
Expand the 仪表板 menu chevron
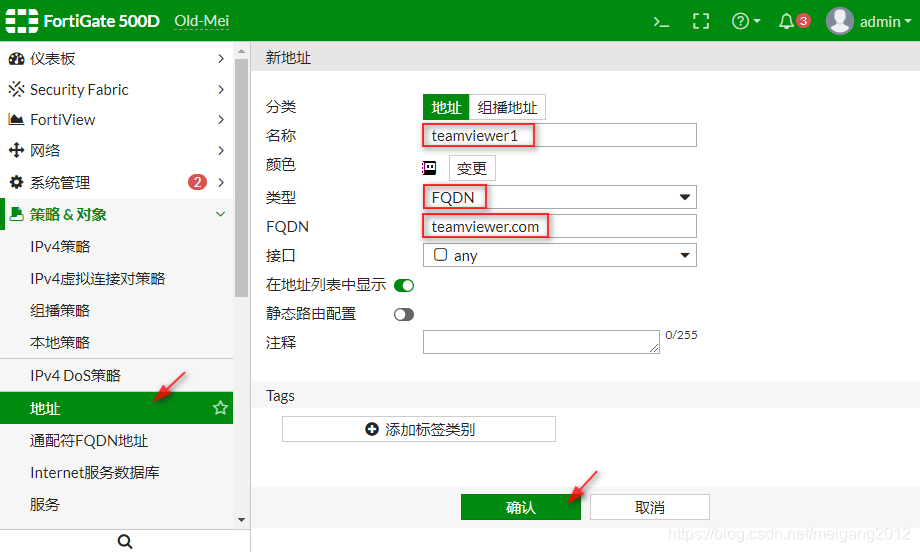221,59
